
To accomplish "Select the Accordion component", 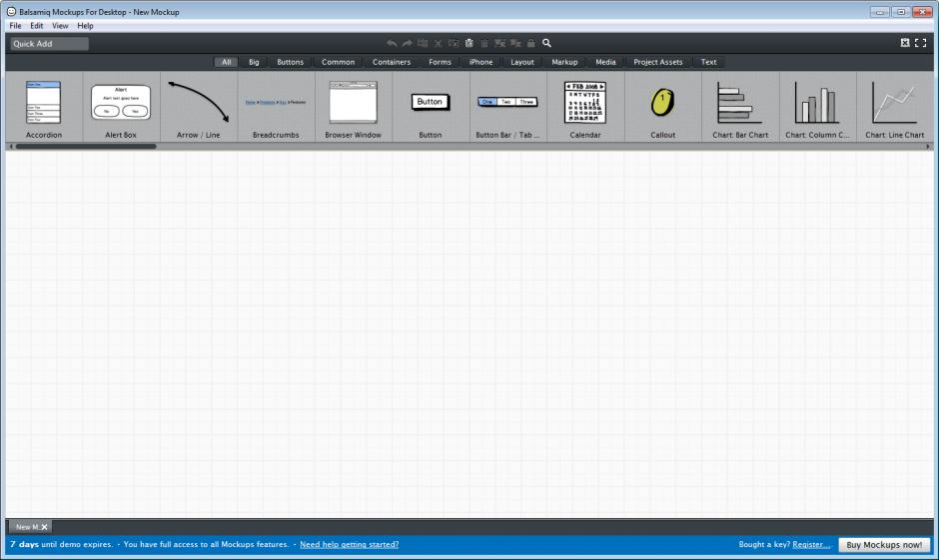I will click(x=44, y=108).
